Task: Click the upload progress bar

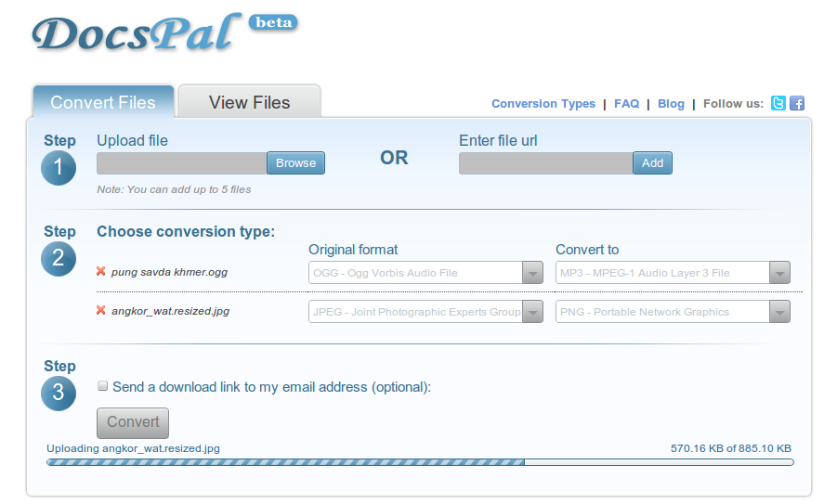Action: 420,461
